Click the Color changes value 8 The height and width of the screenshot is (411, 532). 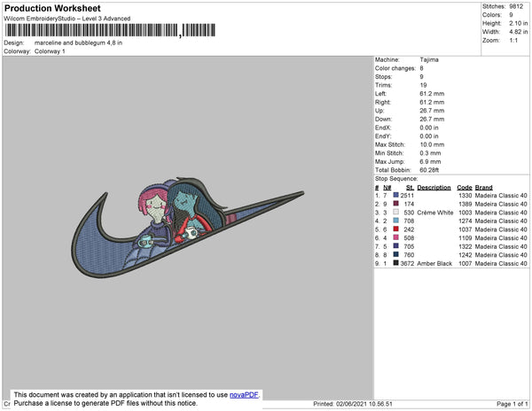(x=421, y=68)
